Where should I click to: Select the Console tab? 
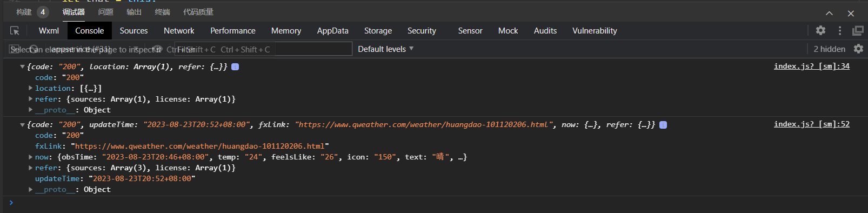89,31
